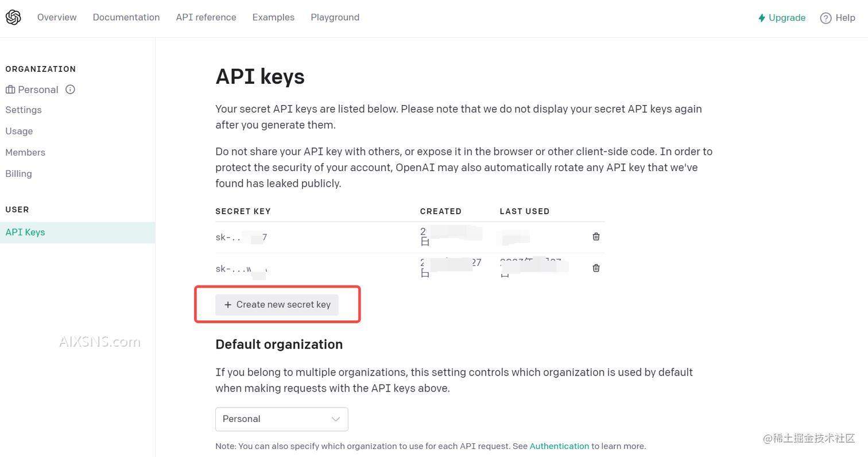This screenshot has width=868, height=457.
Task: Select the API Keys sidebar item
Action: point(25,232)
